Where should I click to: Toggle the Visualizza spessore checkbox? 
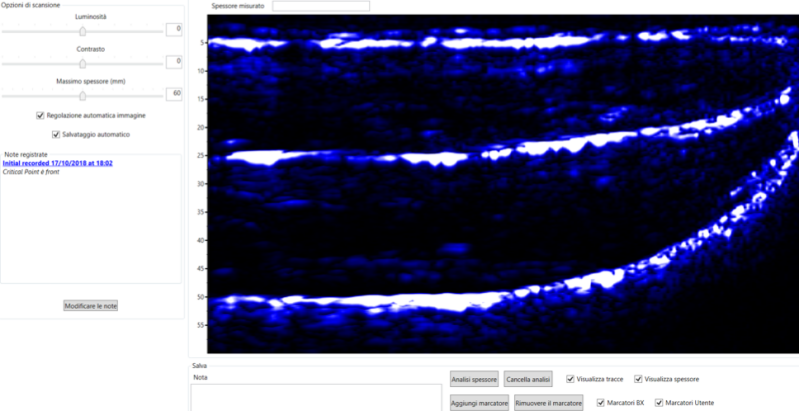[639, 379]
